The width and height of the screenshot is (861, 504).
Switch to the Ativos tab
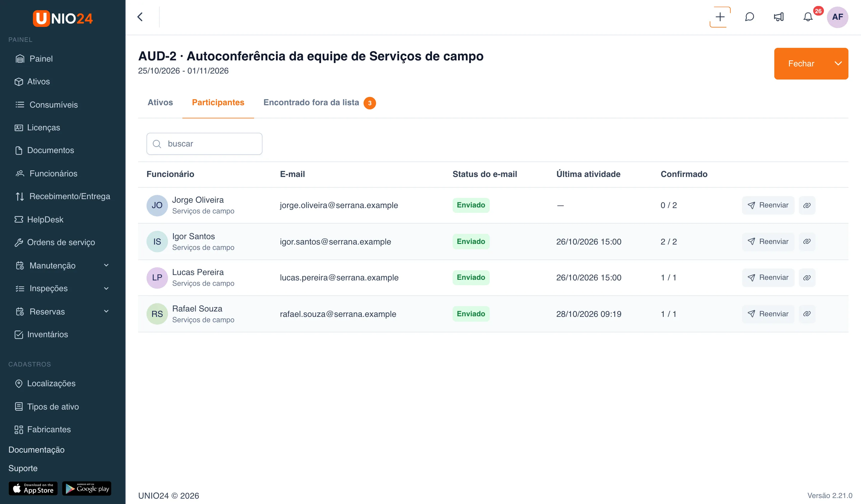click(160, 103)
